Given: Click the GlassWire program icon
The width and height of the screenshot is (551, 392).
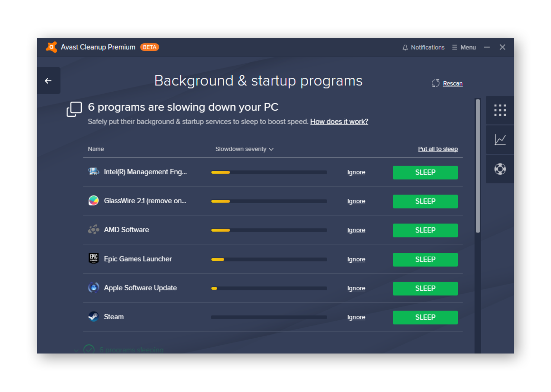Looking at the screenshot, I should click(94, 201).
